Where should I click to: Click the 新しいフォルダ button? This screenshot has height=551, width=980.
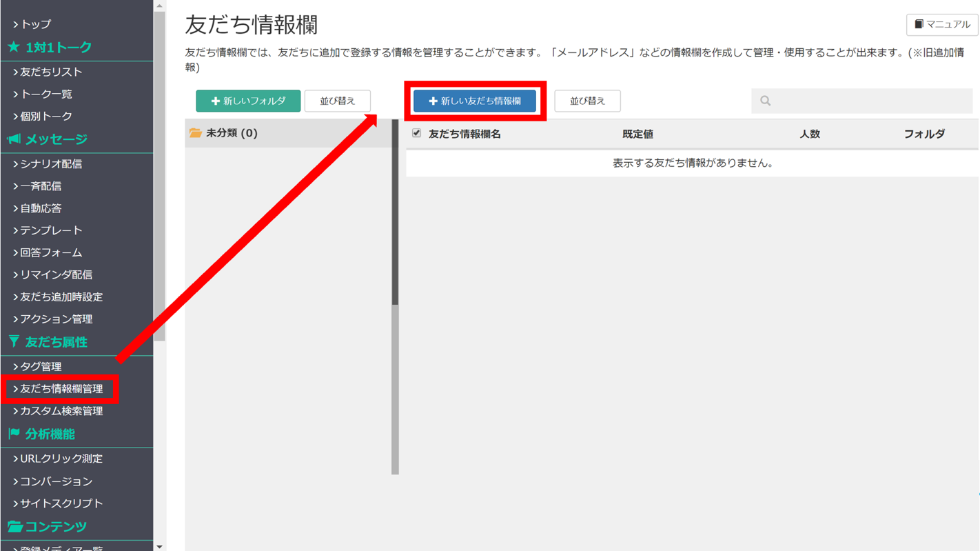pyautogui.click(x=248, y=101)
